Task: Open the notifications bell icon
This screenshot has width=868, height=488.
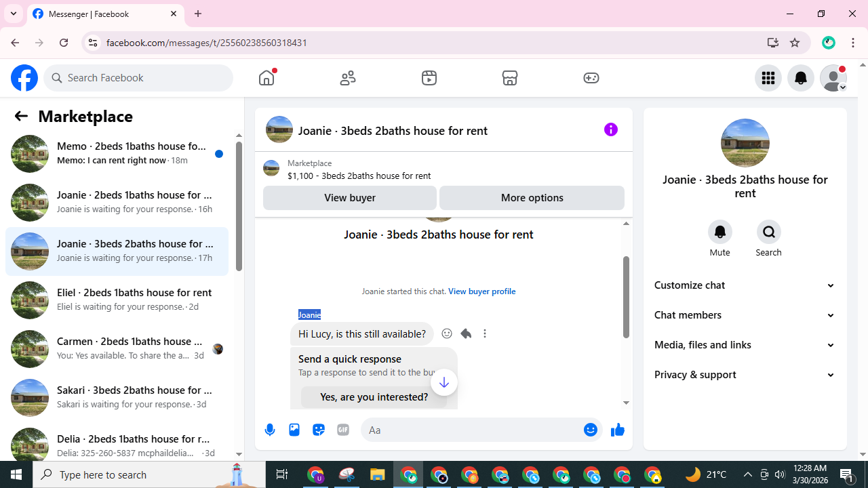Action: [x=801, y=78]
